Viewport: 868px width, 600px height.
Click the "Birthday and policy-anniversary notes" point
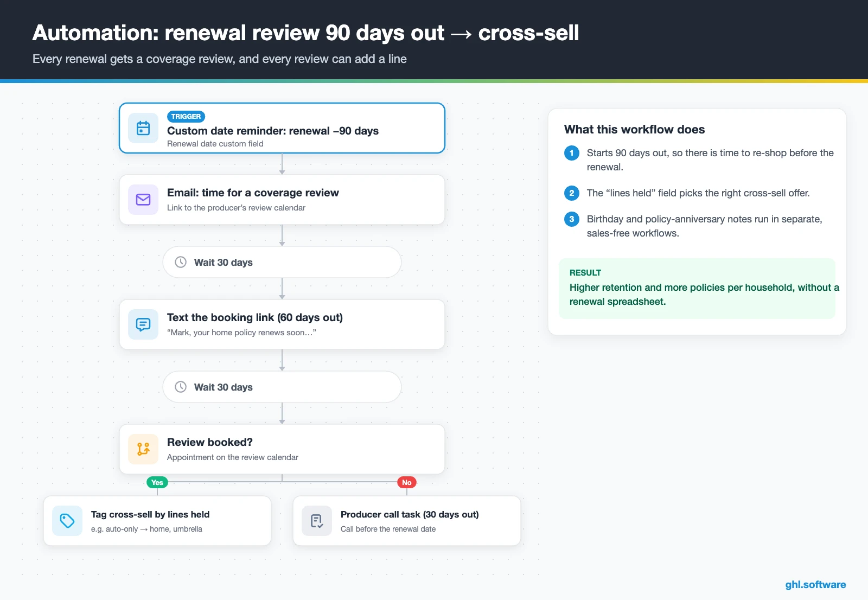[x=704, y=226]
